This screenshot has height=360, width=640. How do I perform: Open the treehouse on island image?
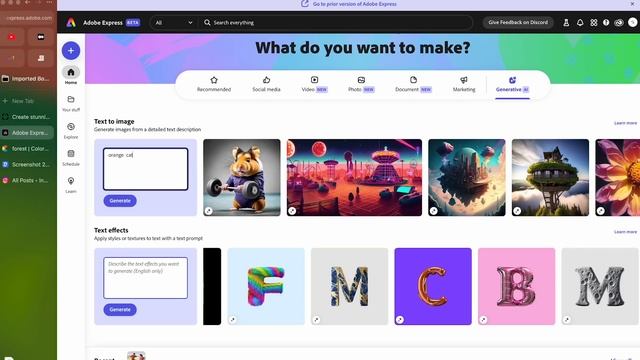click(550, 178)
